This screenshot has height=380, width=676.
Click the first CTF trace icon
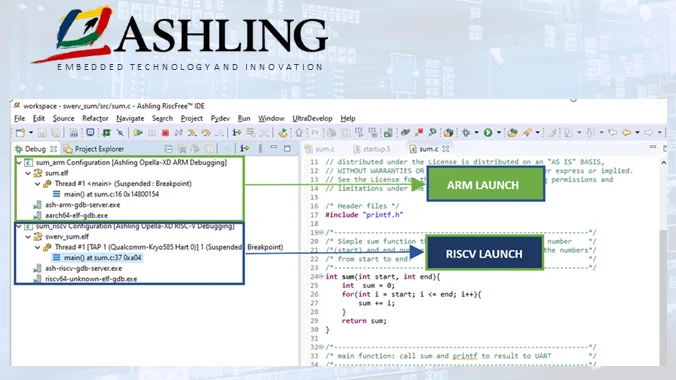(x=359, y=132)
